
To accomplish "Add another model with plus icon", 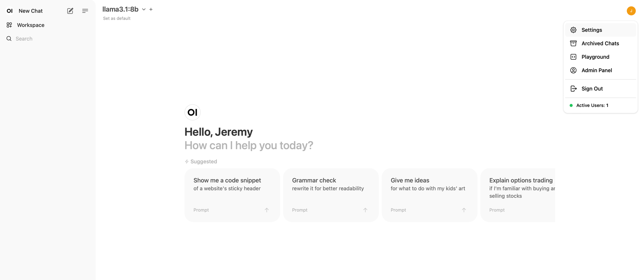I will tap(151, 9).
